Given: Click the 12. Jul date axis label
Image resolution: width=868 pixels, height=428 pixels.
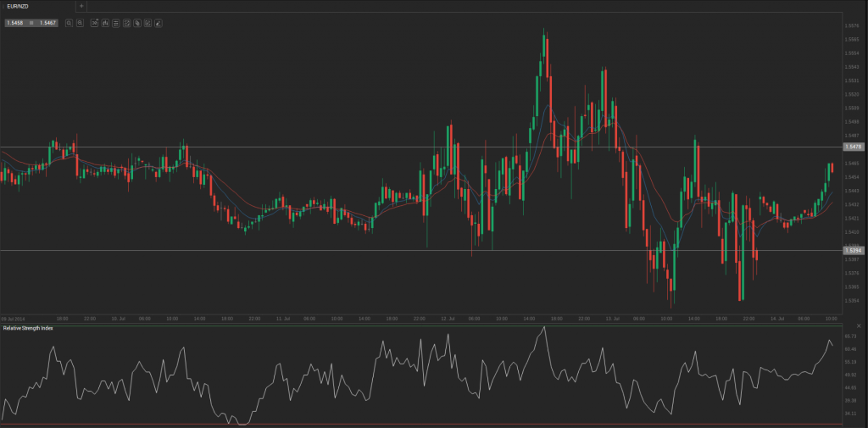Looking at the screenshot, I should click(448, 319).
